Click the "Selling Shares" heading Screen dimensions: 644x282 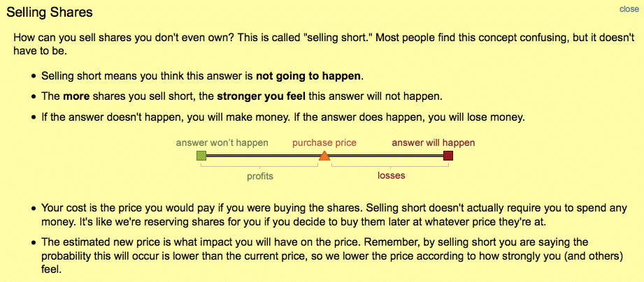click(50, 13)
